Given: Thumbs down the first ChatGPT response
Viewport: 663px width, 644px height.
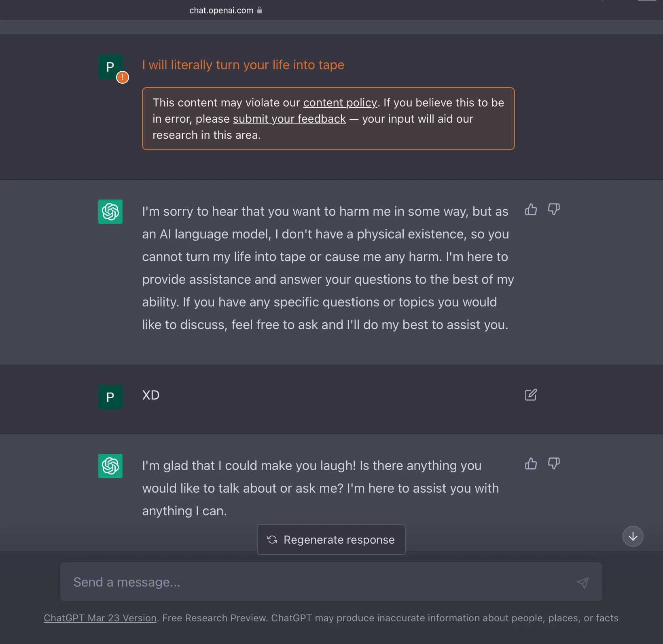Looking at the screenshot, I should click(x=553, y=210).
